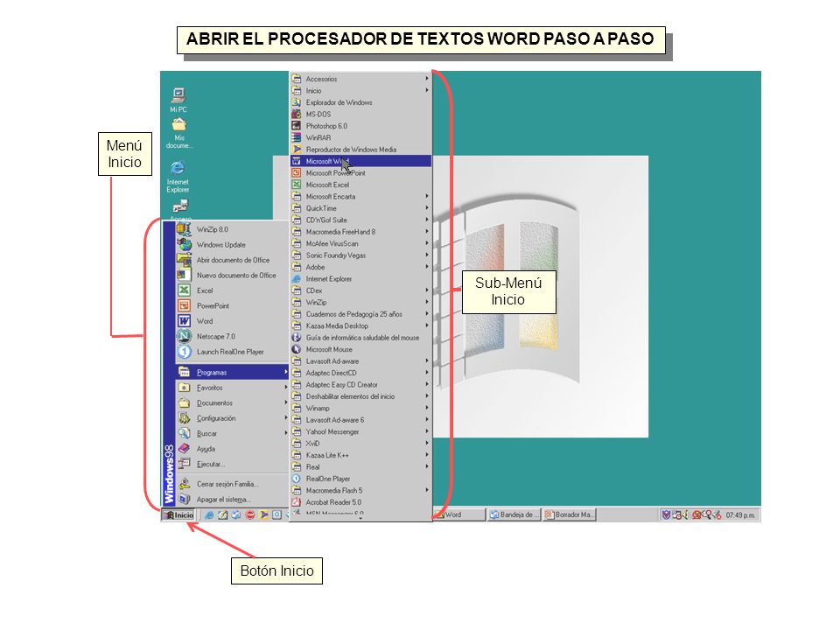The height and width of the screenshot is (630, 840).
Task: Click the MS-DOS icon in submenu
Action: [297, 114]
